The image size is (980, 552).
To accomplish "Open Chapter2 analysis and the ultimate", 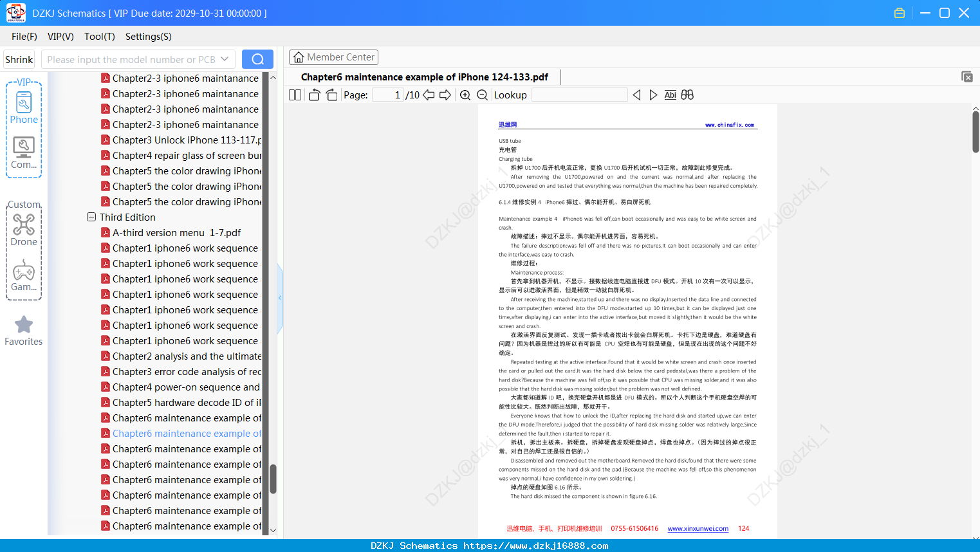I will click(187, 356).
